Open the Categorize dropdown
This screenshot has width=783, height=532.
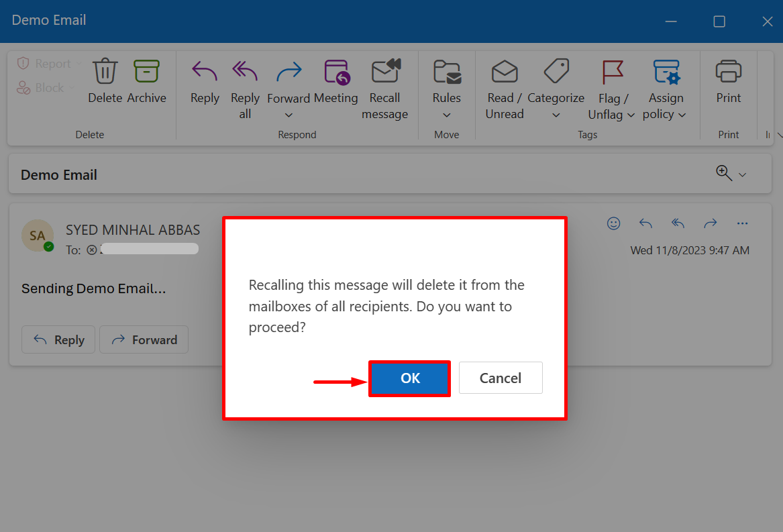tap(556, 115)
